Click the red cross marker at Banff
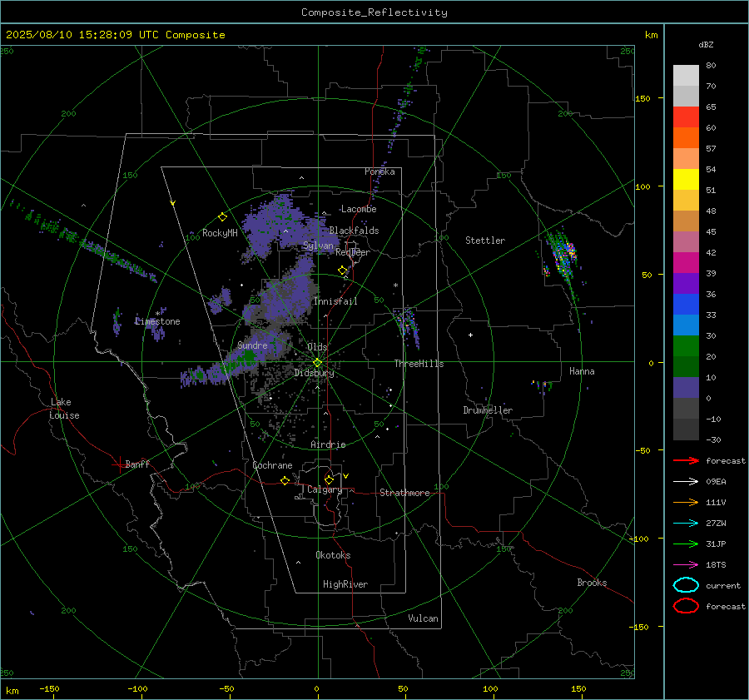The width and height of the screenshot is (749, 700). tap(119, 464)
